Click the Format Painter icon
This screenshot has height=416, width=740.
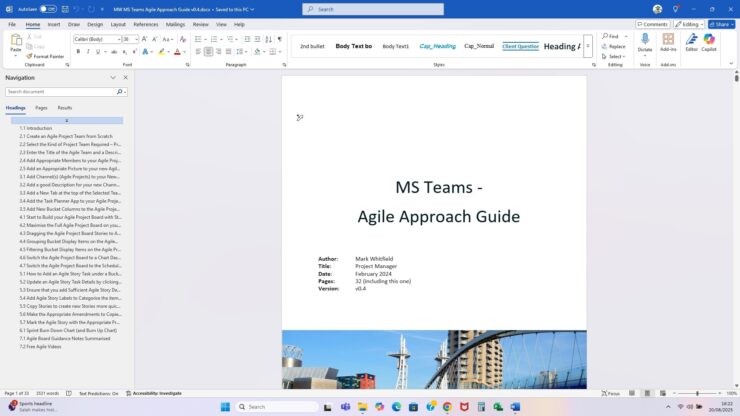tap(30, 56)
